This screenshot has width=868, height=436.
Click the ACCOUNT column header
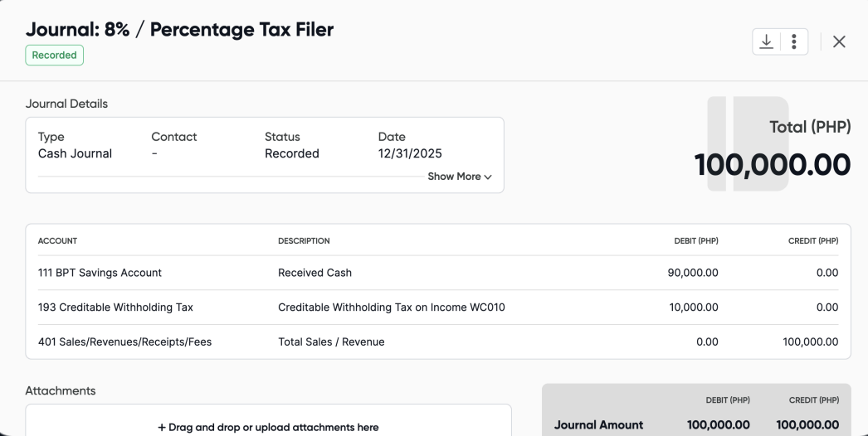[x=57, y=241]
